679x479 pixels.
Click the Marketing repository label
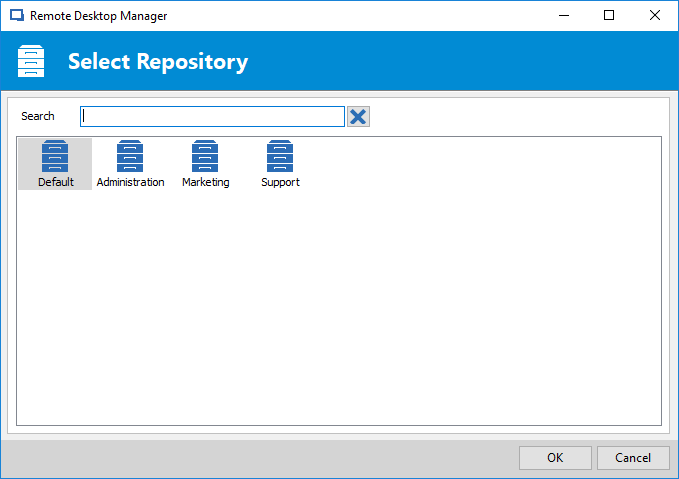click(x=206, y=182)
